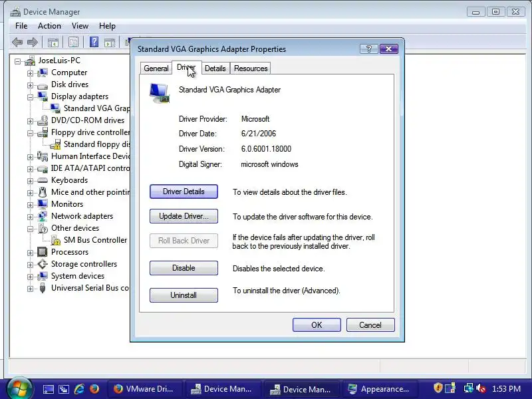
Task: Launch Firefox from quick launch
Action: coord(94,389)
